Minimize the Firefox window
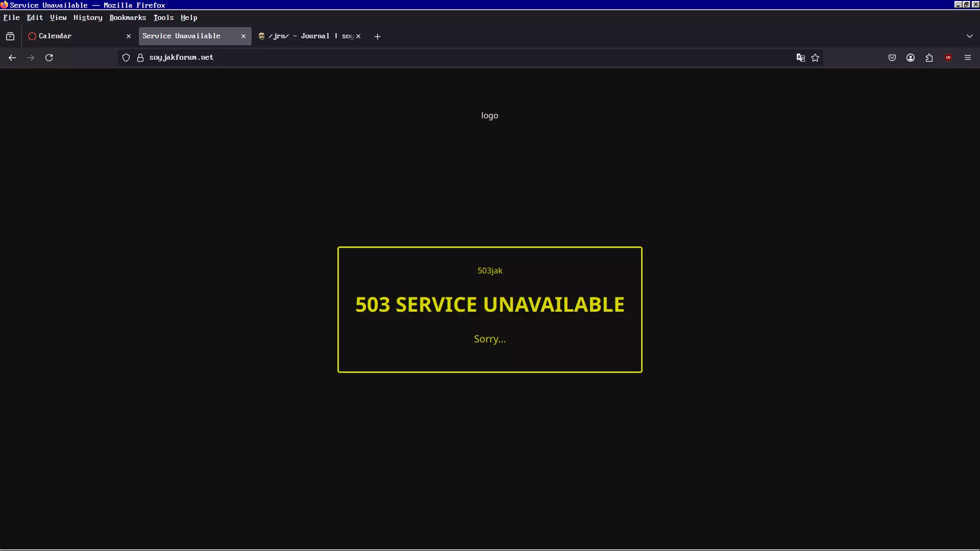980x551 pixels. click(958, 5)
